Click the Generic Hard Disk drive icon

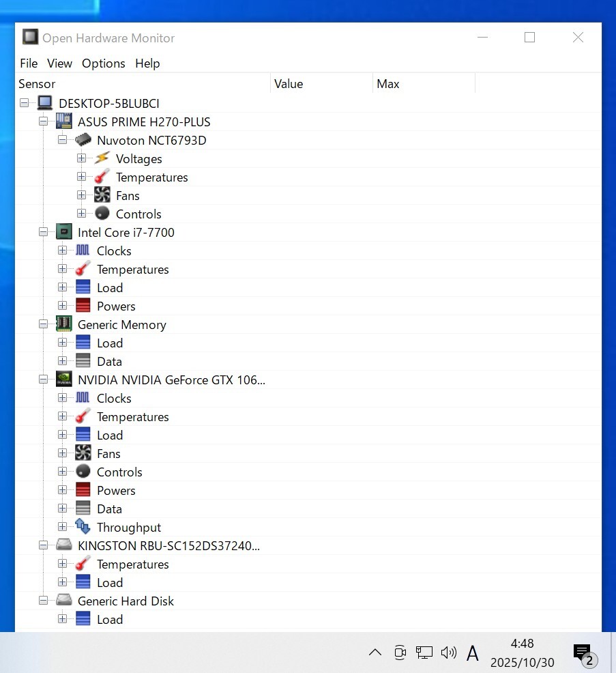[64, 601]
